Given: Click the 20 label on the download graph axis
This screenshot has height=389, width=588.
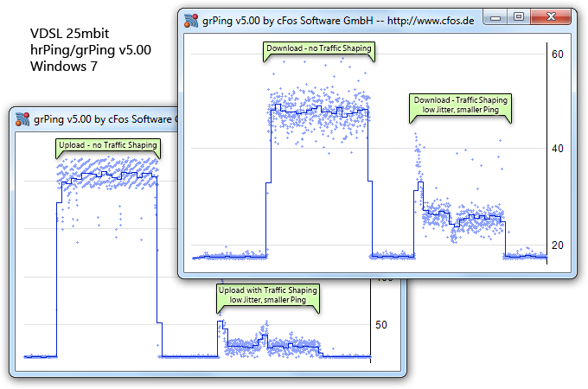Looking at the screenshot, I should coord(557,246).
